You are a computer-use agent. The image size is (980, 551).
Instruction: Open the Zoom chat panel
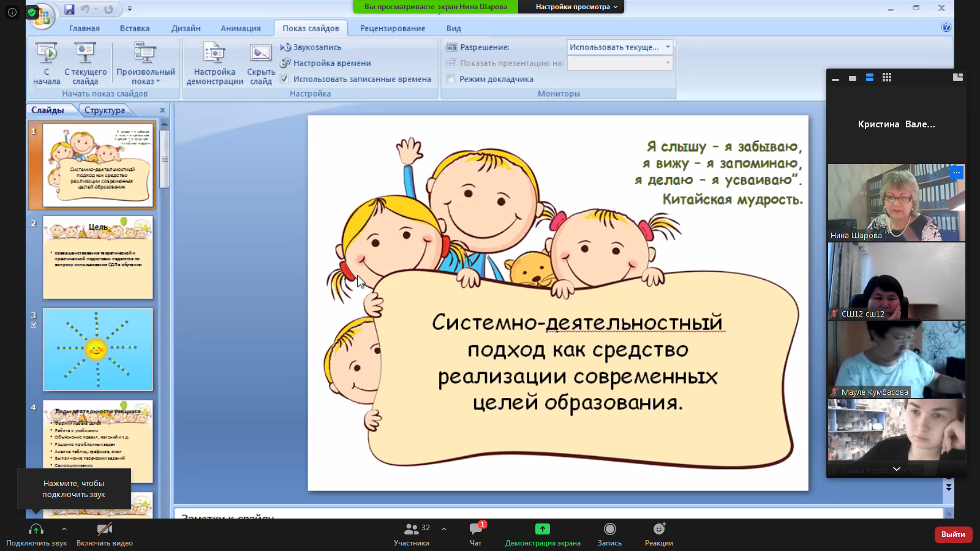475,533
